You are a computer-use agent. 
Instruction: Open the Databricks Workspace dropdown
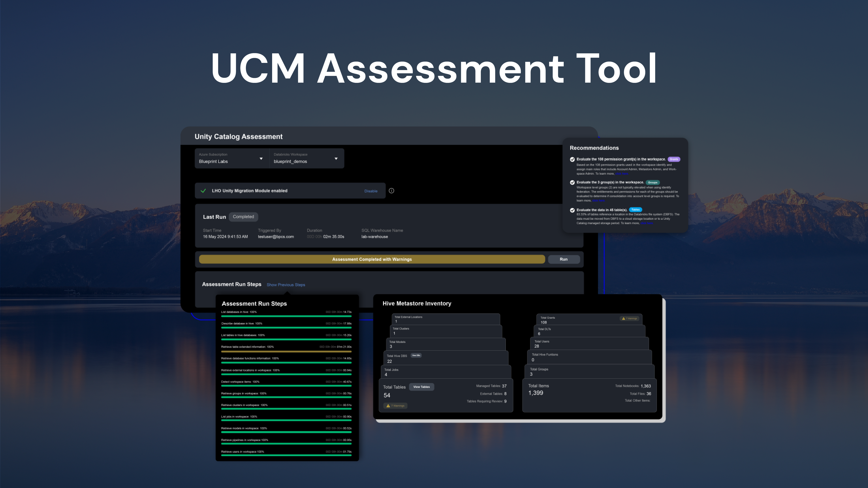[307, 158]
